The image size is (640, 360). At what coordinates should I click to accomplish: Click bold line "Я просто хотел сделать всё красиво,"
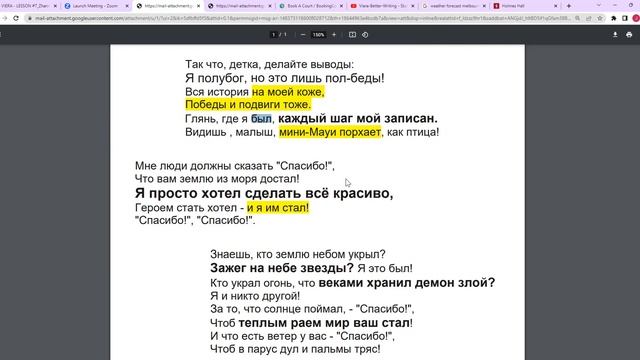click(264, 193)
